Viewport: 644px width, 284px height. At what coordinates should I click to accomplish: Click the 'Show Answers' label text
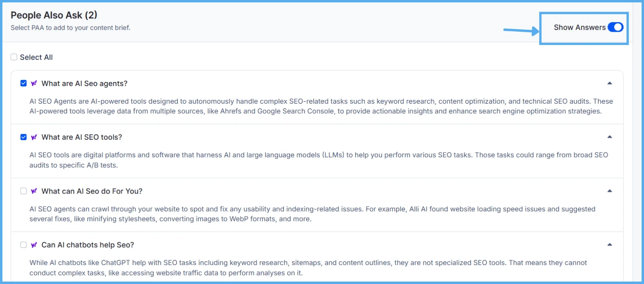click(x=579, y=27)
